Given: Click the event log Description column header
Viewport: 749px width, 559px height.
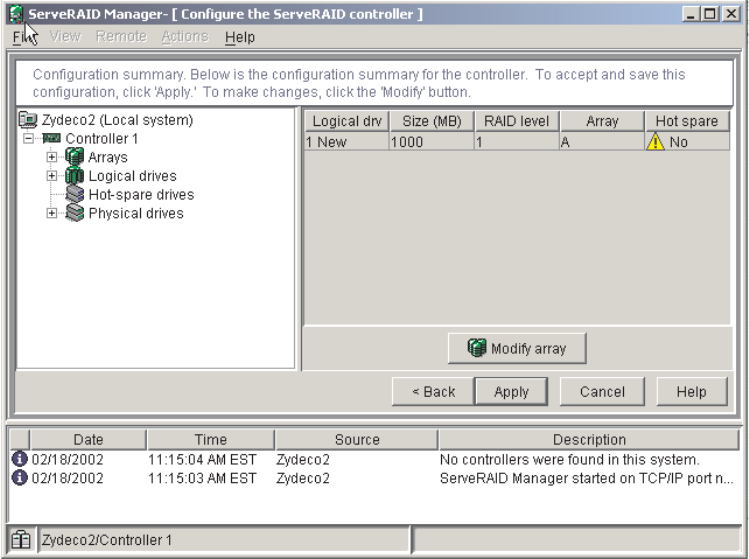Looking at the screenshot, I should (589, 440).
